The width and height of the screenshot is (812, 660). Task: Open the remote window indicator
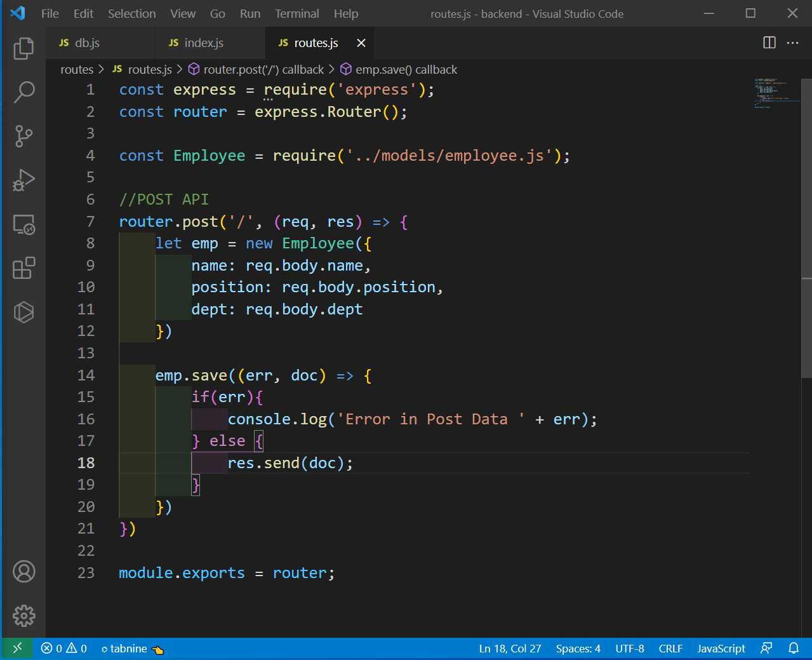(x=17, y=648)
